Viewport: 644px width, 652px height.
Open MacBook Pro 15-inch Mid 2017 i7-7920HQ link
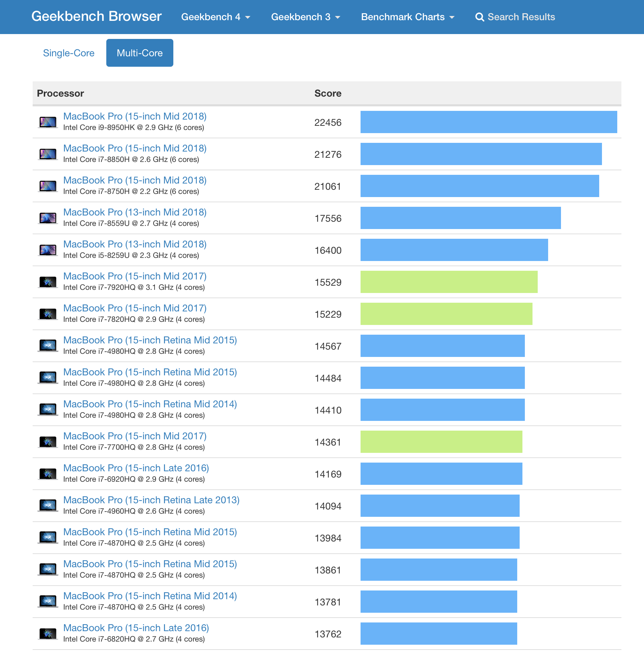click(135, 276)
